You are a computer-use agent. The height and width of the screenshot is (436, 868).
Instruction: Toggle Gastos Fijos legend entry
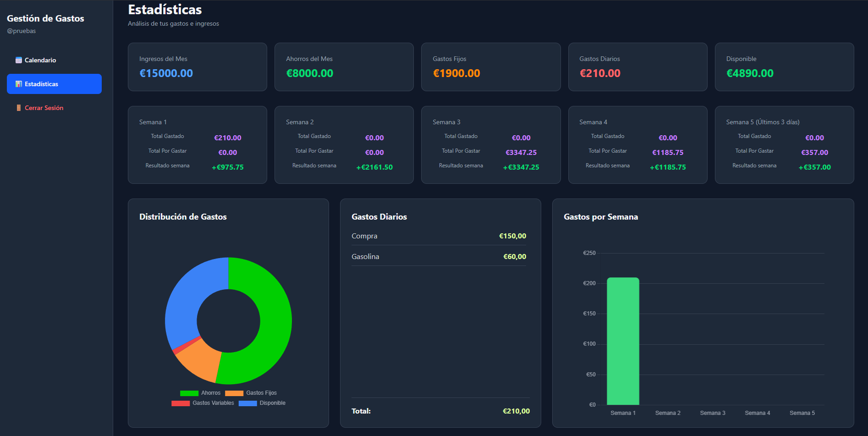tap(251, 393)
